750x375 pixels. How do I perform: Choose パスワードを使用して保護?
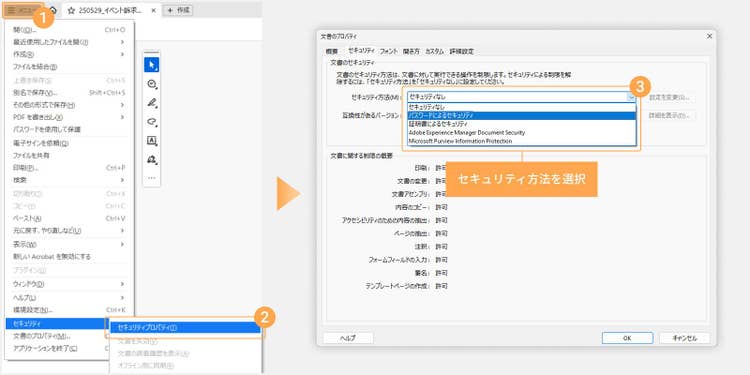70,130
